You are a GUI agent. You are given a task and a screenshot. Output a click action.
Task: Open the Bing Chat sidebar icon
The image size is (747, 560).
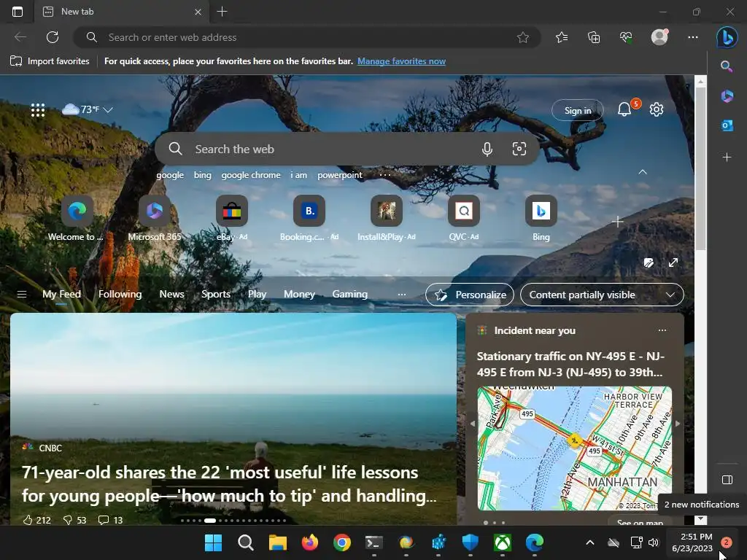727,37
